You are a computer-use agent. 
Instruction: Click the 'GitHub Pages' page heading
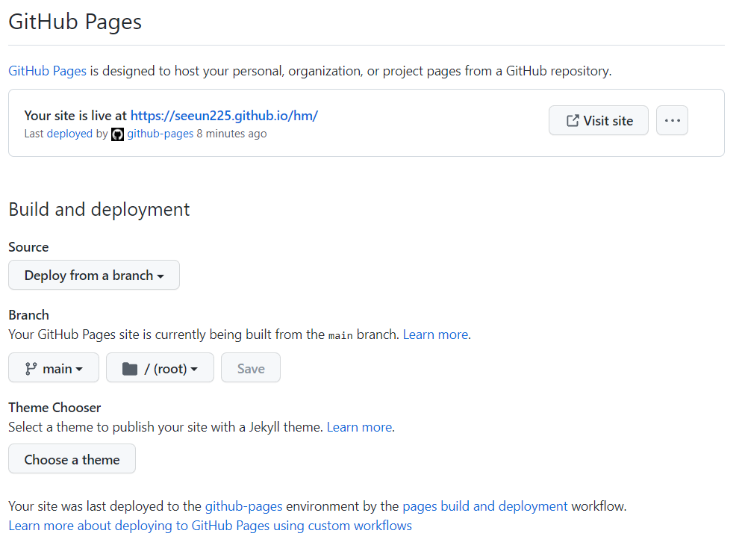coord(75,22)
